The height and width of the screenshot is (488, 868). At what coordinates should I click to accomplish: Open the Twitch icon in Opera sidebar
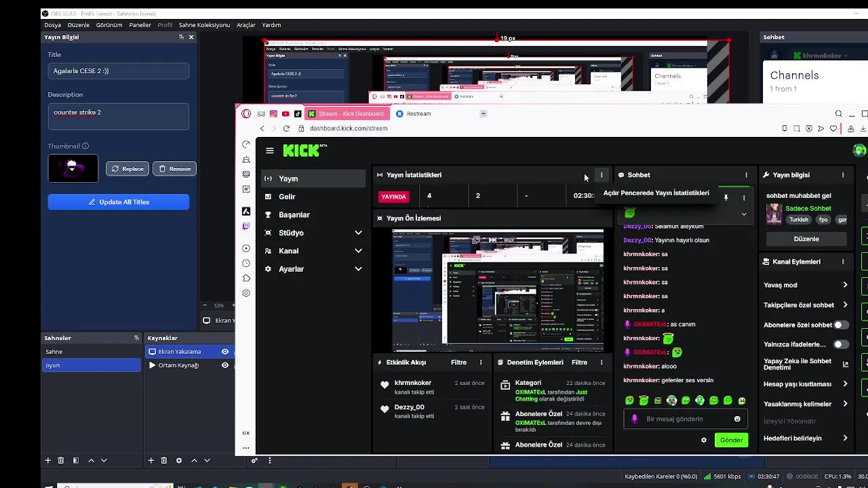246,226
